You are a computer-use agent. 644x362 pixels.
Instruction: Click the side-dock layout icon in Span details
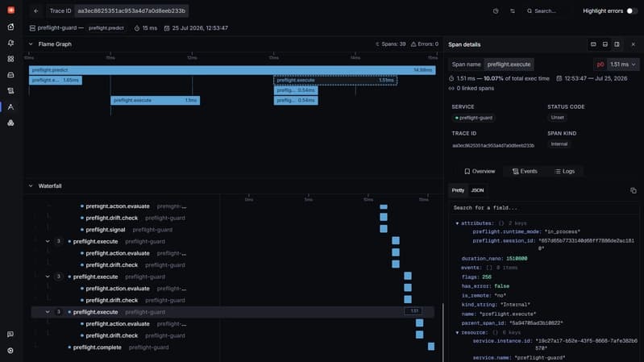[617, 44]
